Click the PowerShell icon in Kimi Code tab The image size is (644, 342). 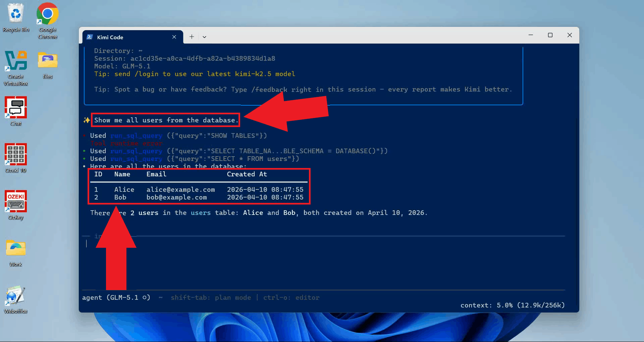click(x=90, y=37)
